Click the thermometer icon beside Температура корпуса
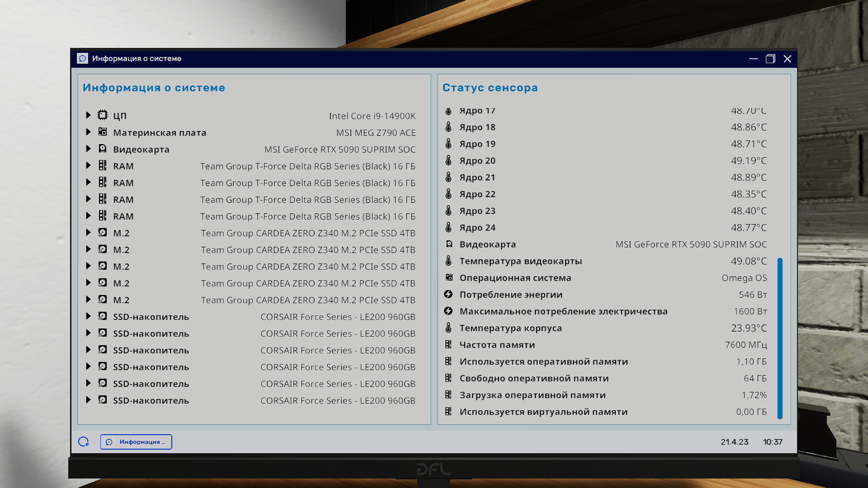 pos(448,328)
